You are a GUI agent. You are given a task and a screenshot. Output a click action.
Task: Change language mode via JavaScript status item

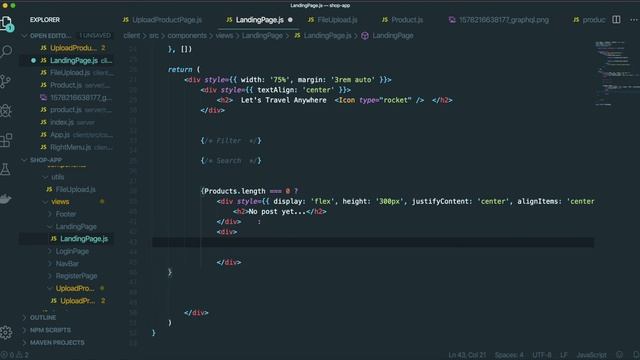[591, 355]
